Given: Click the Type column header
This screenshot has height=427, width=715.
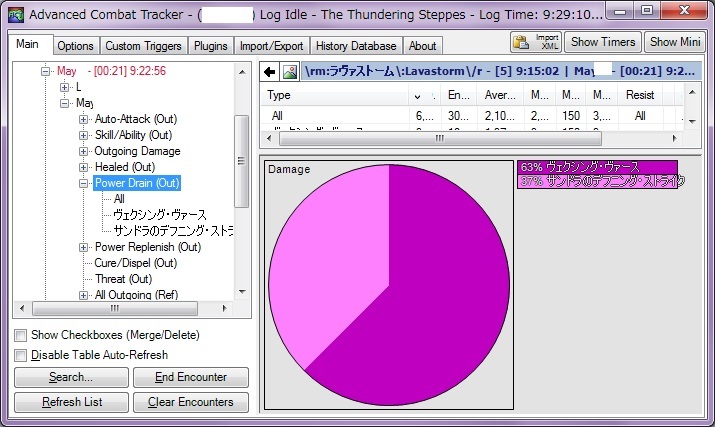Looking at the screenshot, I should coord(334,95).
